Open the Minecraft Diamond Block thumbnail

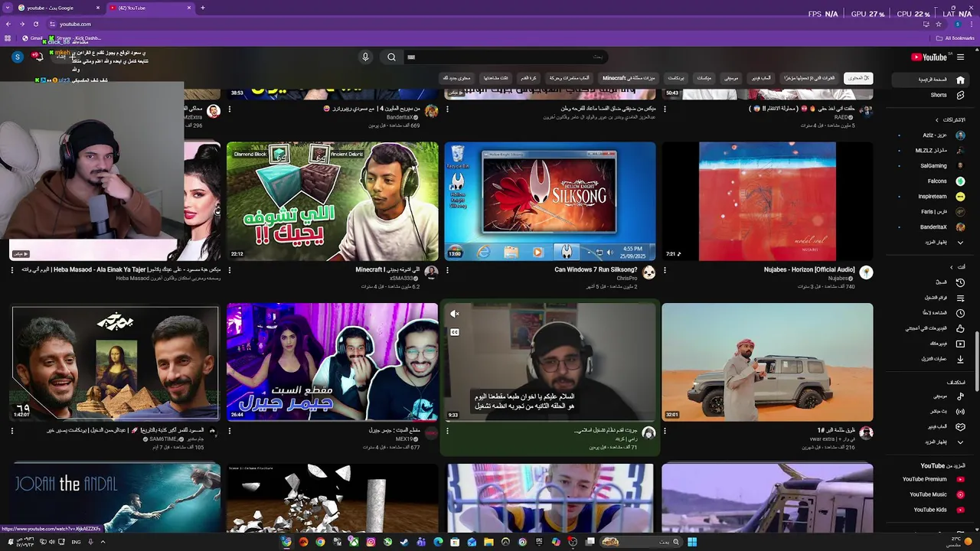coord(332,201)
